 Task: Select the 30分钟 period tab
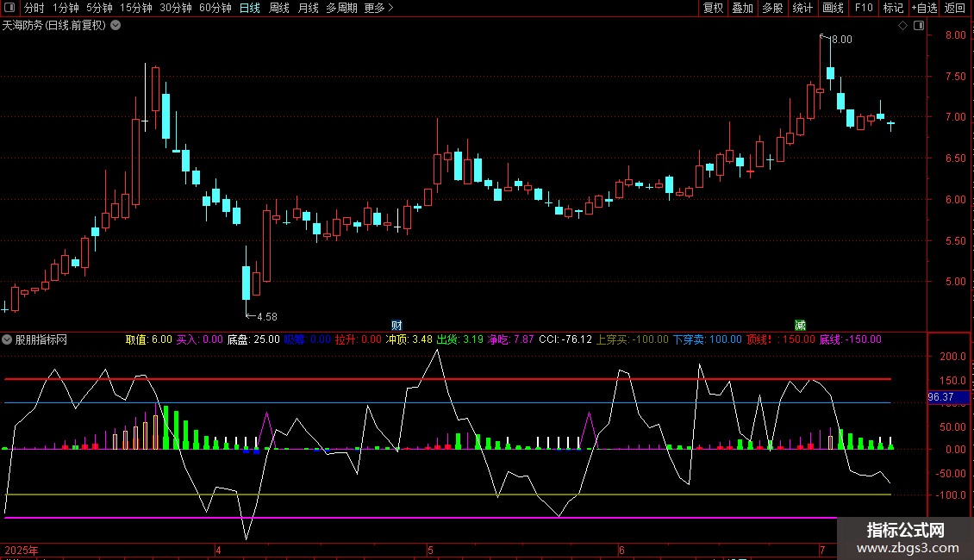click(x=176, y=8)
